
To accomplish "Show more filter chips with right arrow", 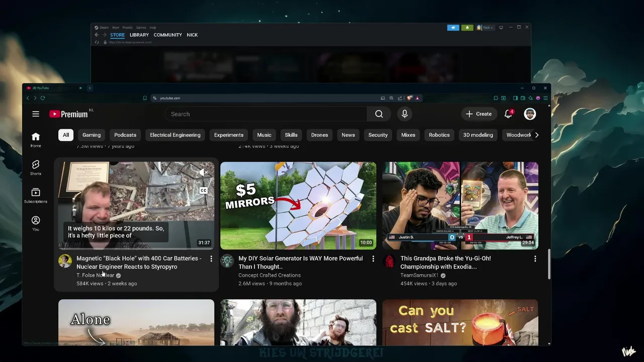I will (x=537, y=135).
